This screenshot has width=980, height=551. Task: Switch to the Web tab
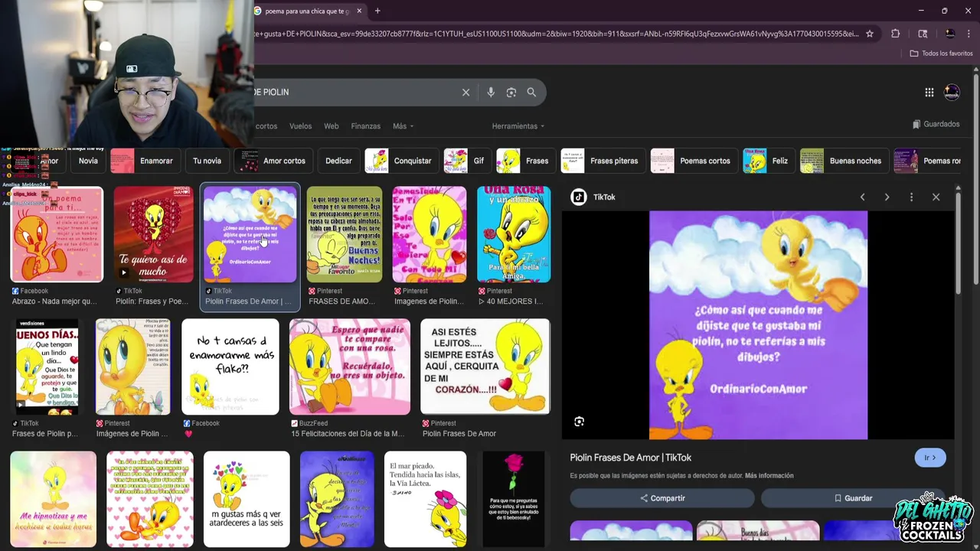[x=331, y=126]
